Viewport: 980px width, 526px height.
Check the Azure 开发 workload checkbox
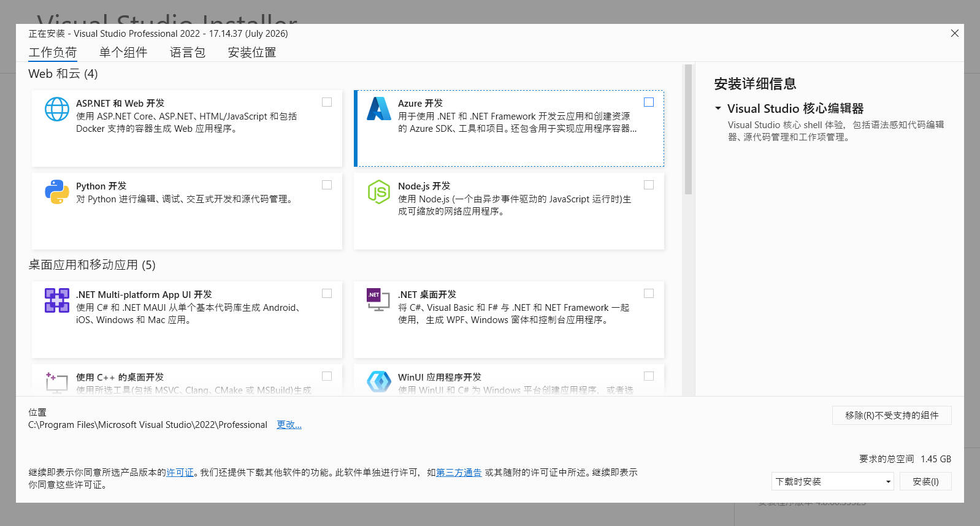[x=649, y=102]
